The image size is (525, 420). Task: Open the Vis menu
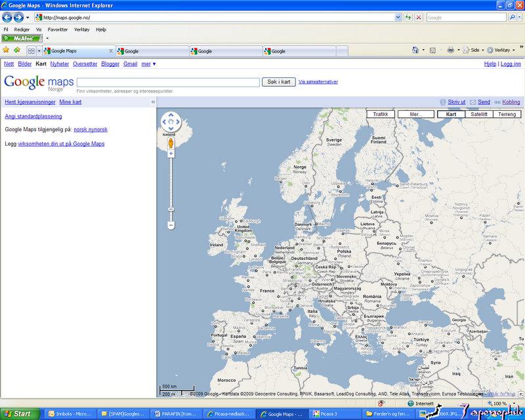pyautogui.click(x=39, y=30)
